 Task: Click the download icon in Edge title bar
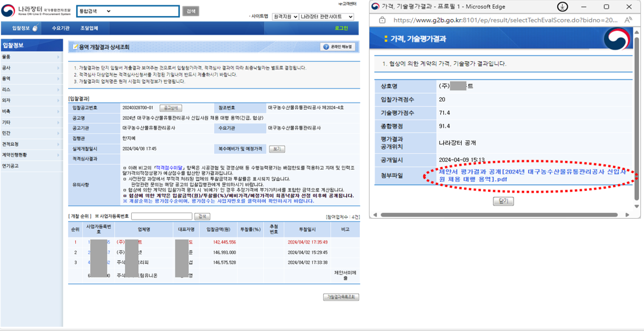(x=562, y=6)
